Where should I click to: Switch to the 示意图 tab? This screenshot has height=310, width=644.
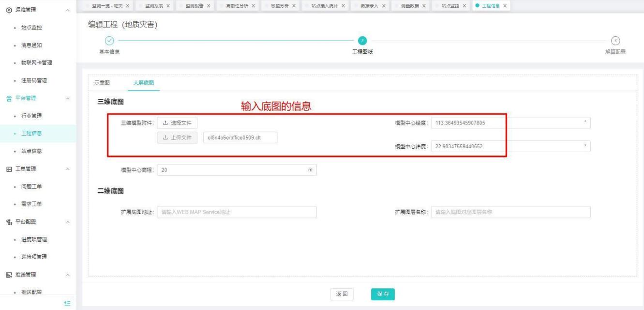(102, 83)
